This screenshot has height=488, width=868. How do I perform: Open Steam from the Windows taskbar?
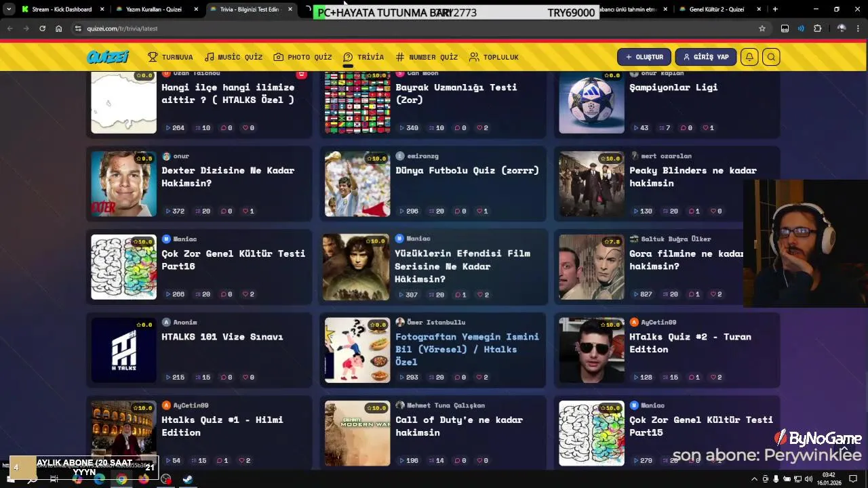tap(188, 479)
